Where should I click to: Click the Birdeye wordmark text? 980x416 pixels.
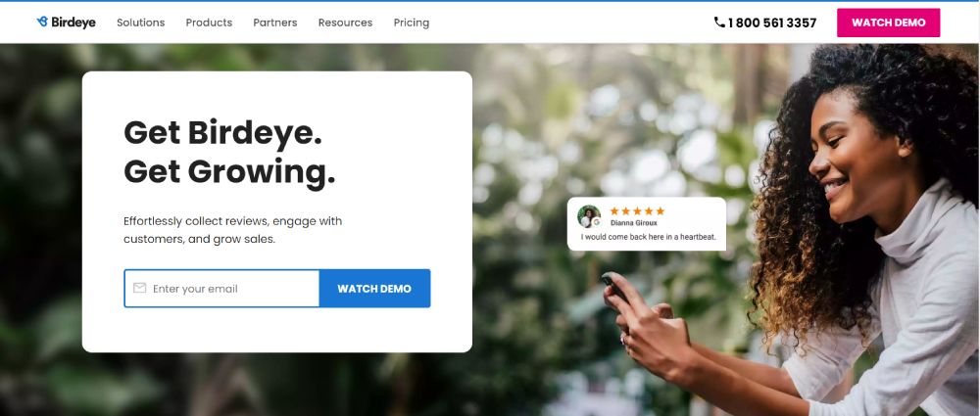pos(73,23)
